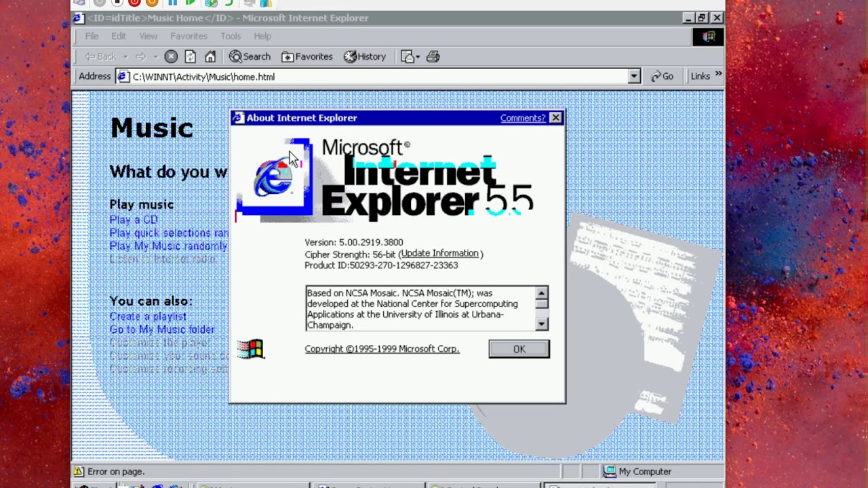Click the Comments? link in dialog title
The image size is (868, 488).
[523, 118]
